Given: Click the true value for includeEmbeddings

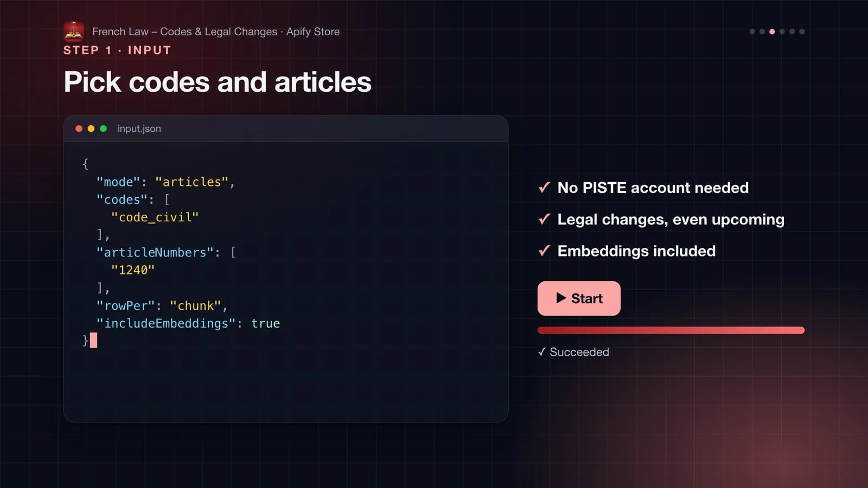Looking at the screenshot, I should pos(265,324).
